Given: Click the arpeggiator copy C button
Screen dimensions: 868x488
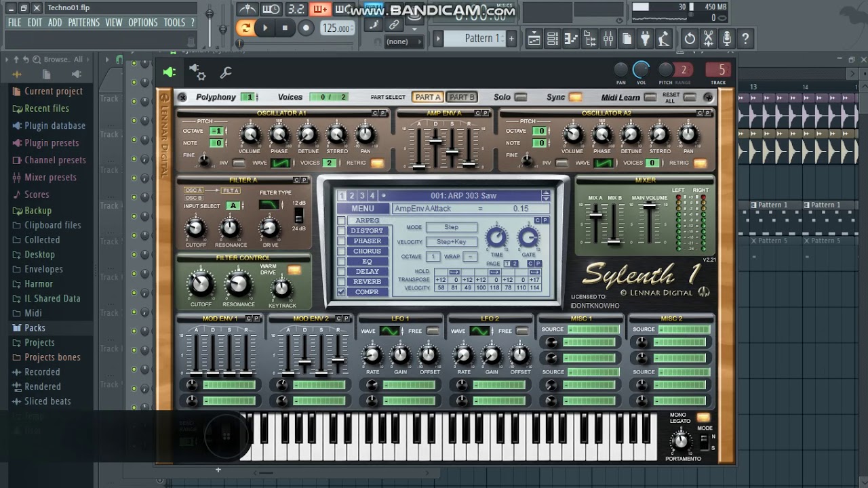Looking at the screenshot, I should tap(537, 220).
